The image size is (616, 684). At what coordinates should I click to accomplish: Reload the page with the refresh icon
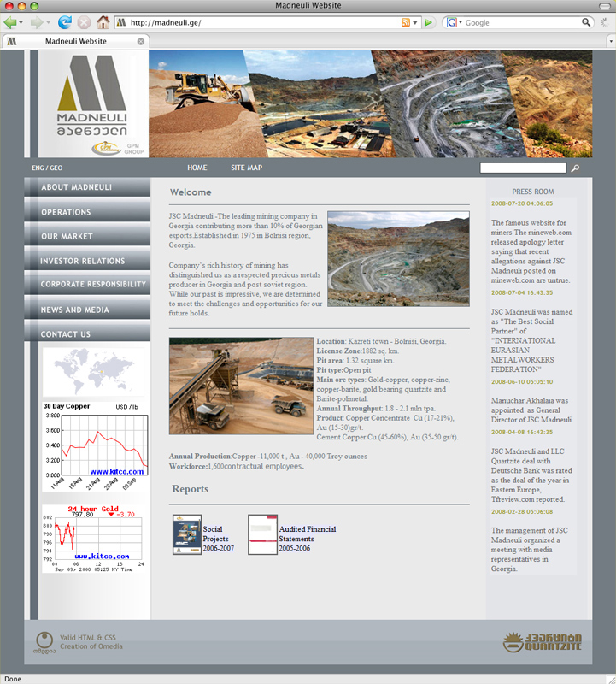click(65, 22)
